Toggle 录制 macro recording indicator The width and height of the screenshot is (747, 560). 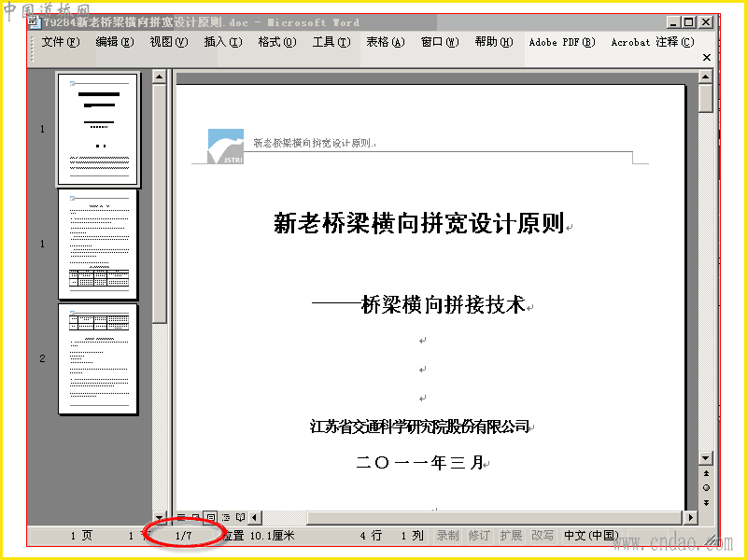447,536
